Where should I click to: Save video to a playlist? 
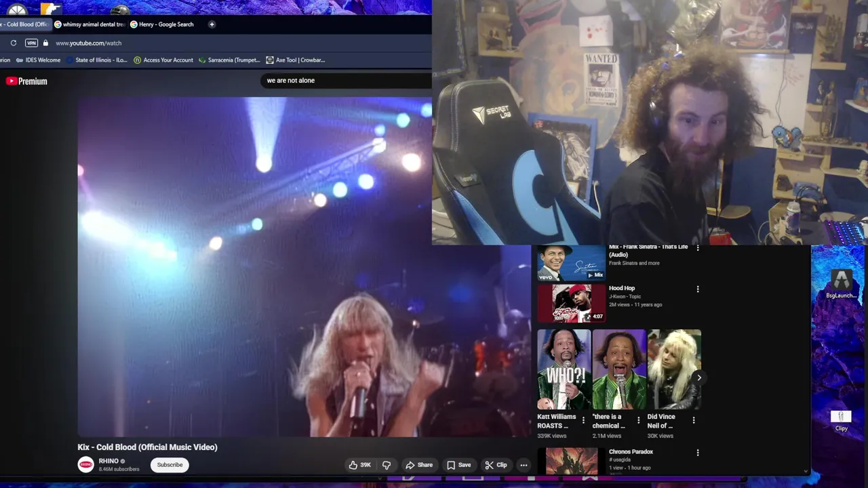click(459, 465)
